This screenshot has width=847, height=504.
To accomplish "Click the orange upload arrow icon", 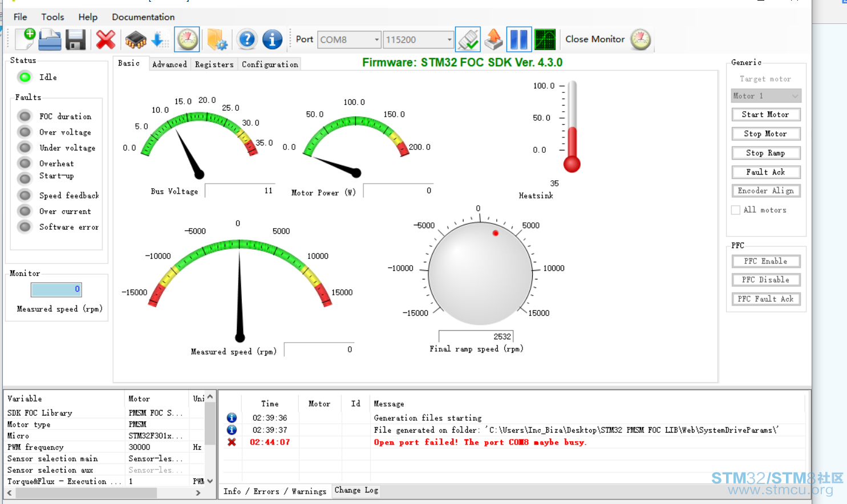I will click(x=493, y=39).
